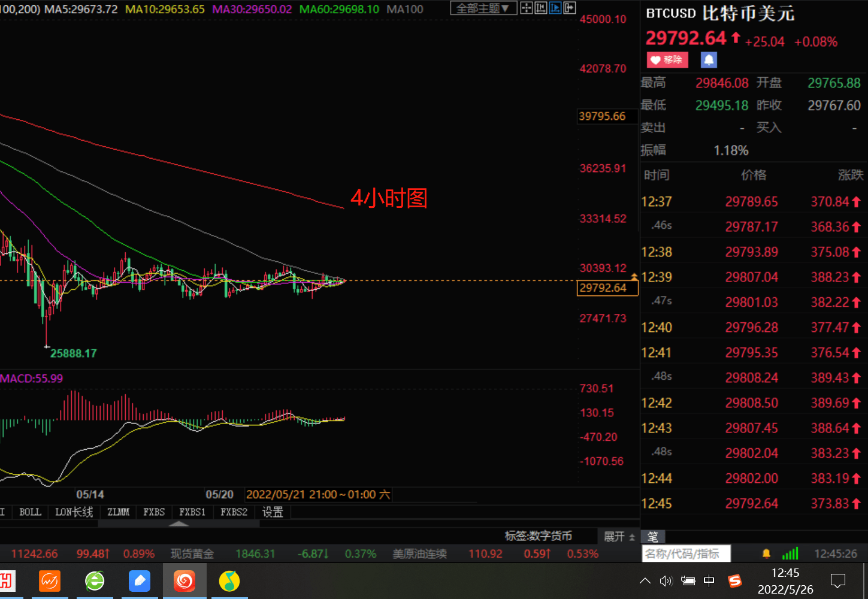Toggle the chart axis shrink icon
Image resolution: width=868 pixels, height=599 pixels.
pos(540,8)
